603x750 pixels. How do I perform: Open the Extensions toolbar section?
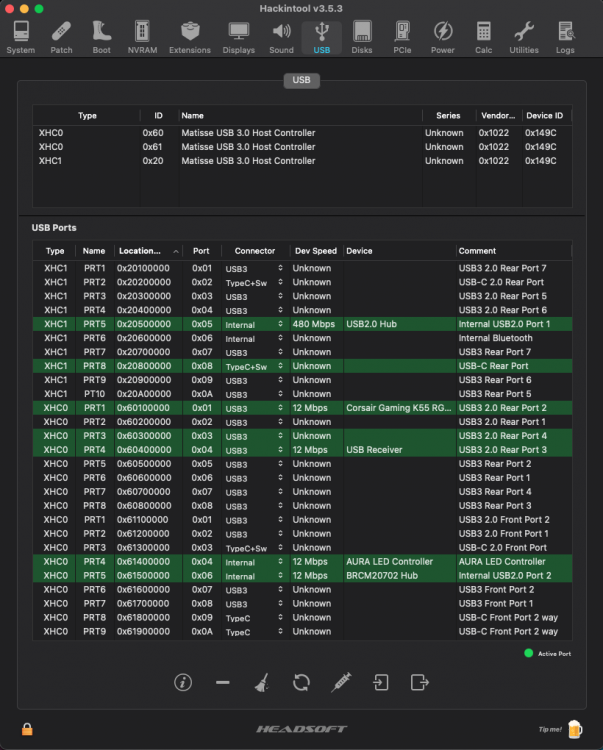[190, 37]
